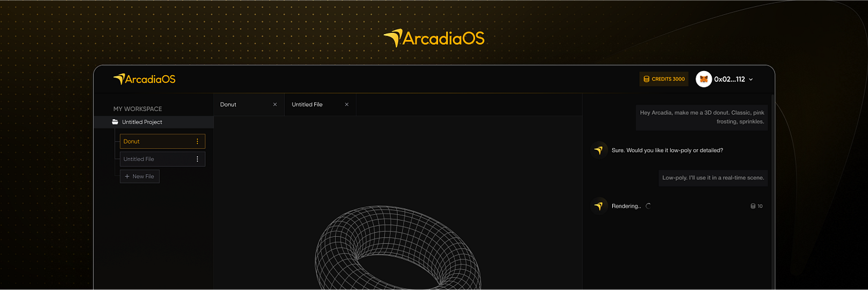
Task: Switch to the Untitled File tab
Action: pos(320,104)
